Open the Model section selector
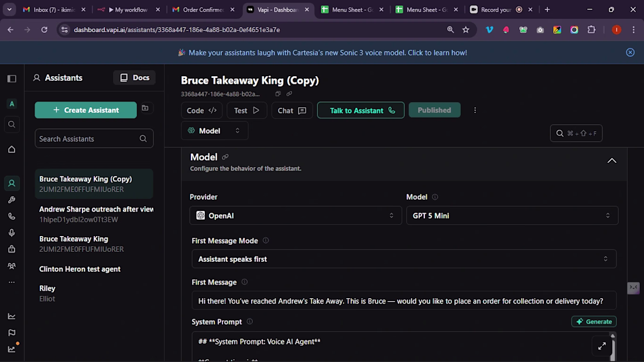Viewport: 644px width, 362px height. point(214,131)
